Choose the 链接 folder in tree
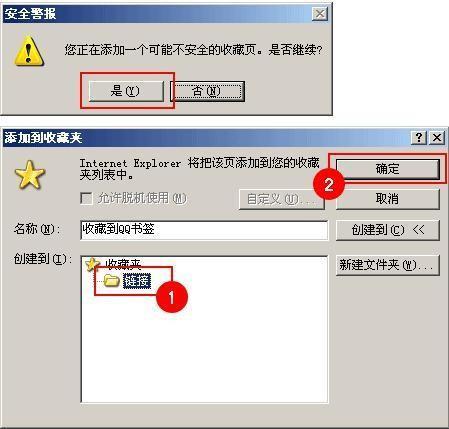Screen dimensions: 449x429 [137, 281]
